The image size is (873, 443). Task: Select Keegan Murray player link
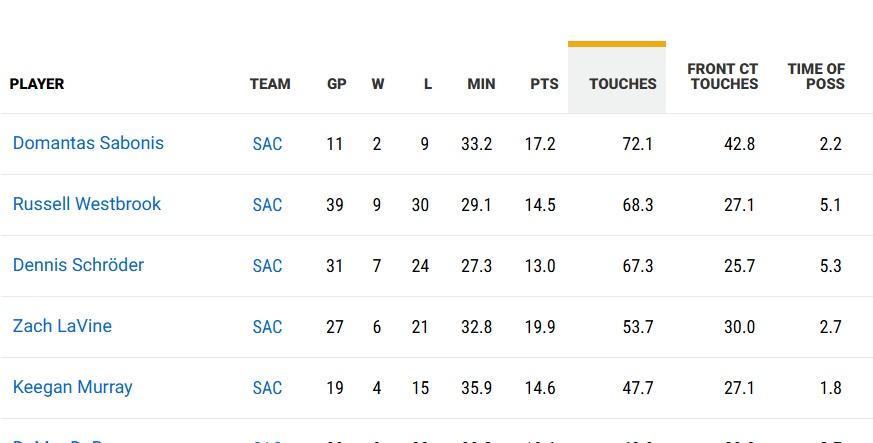pyautogui.click(x=72, y=387)
